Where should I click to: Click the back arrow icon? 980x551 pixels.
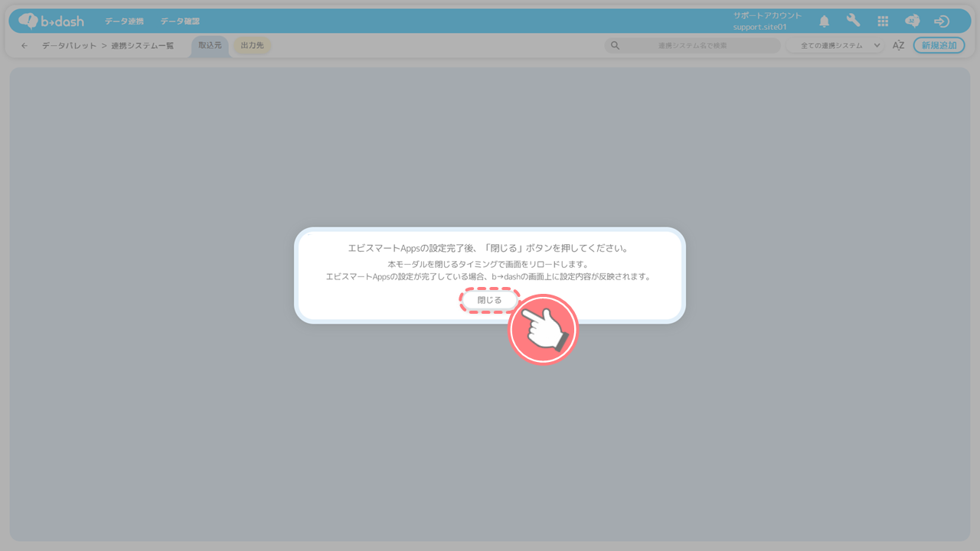[24, 46]
